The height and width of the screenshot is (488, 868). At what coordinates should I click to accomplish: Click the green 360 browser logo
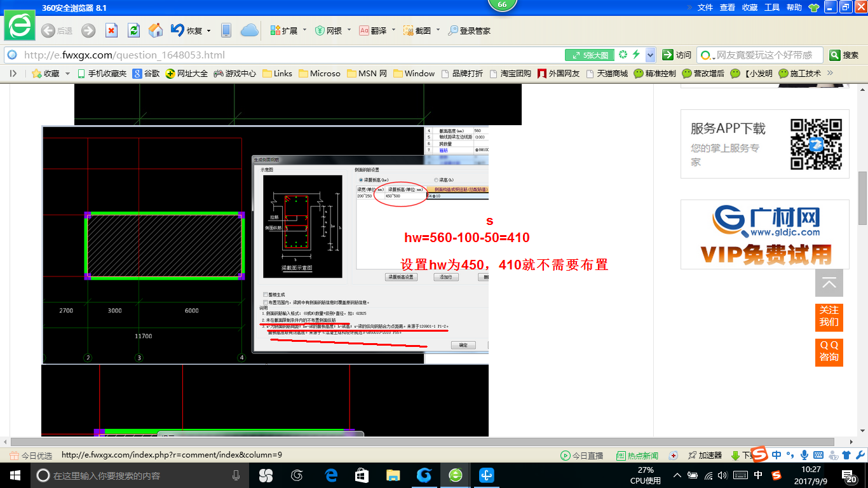point(20,25)
